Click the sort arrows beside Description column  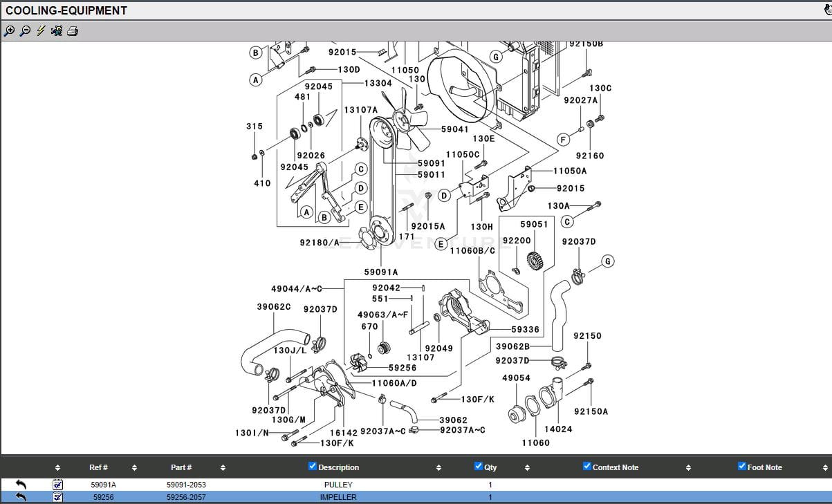click(x=438, y=468)
